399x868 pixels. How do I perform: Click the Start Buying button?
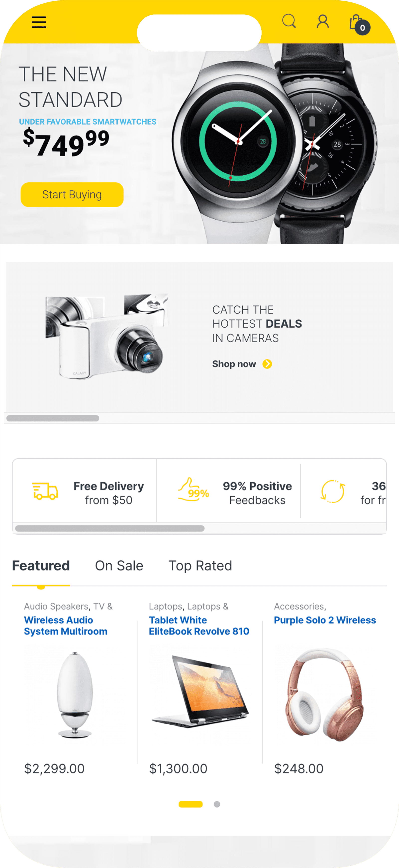(x=72, y=194)
